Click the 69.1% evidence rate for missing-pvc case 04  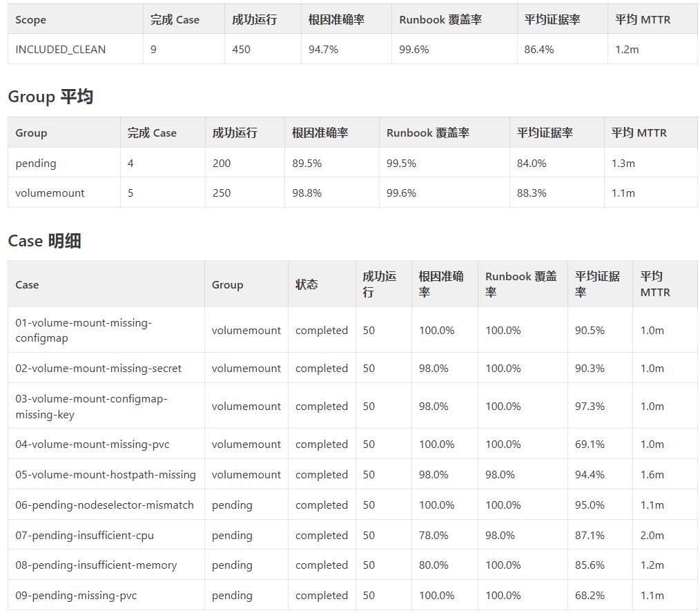(x=590, y=445)
